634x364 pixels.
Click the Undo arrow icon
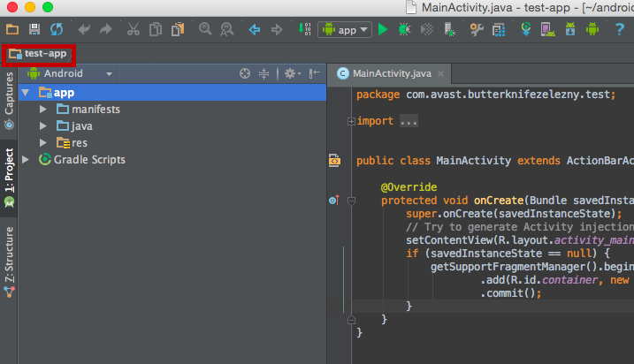[x=84, y=29]
